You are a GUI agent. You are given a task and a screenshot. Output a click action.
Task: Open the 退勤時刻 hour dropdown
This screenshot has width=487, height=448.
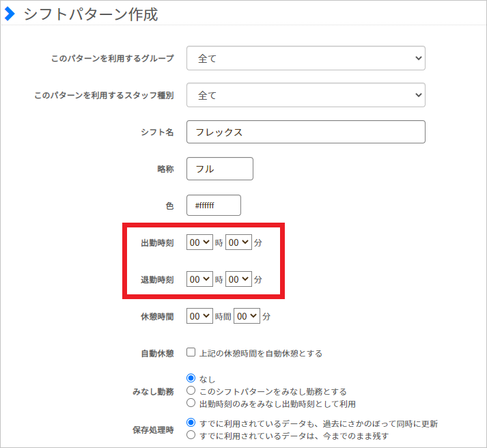tap(199, 279)
